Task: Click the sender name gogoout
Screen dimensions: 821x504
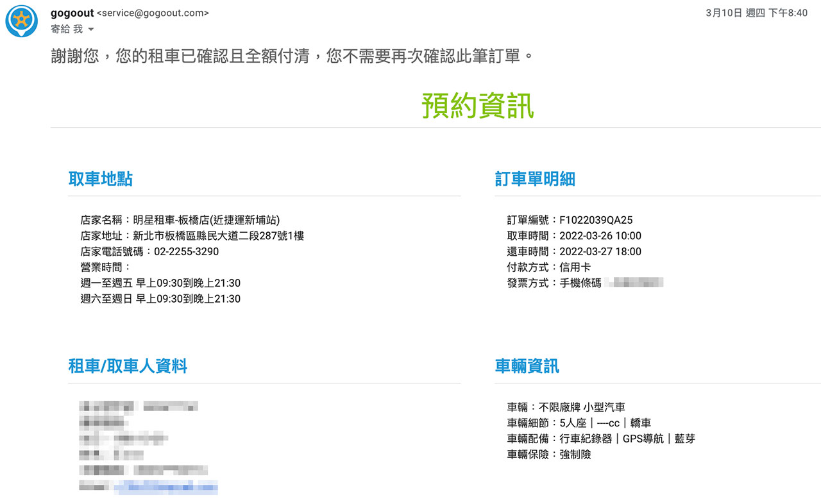Action: click(72, 13)
